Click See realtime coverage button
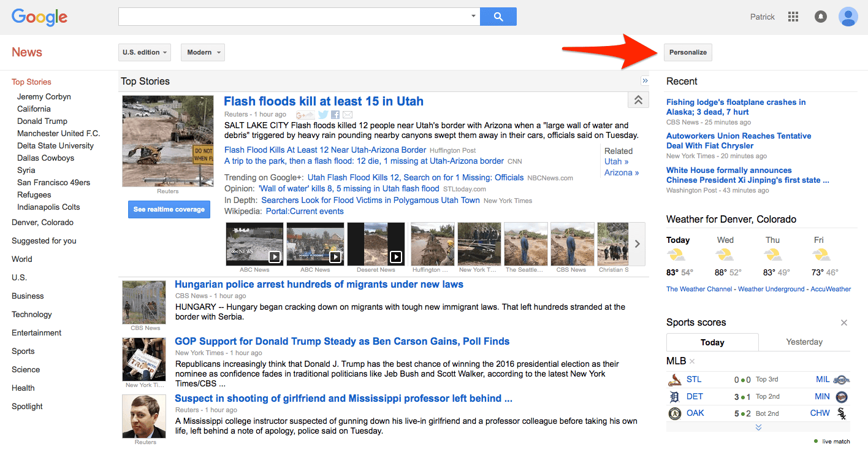Screen dimensions: 868x449 (169, 210)
